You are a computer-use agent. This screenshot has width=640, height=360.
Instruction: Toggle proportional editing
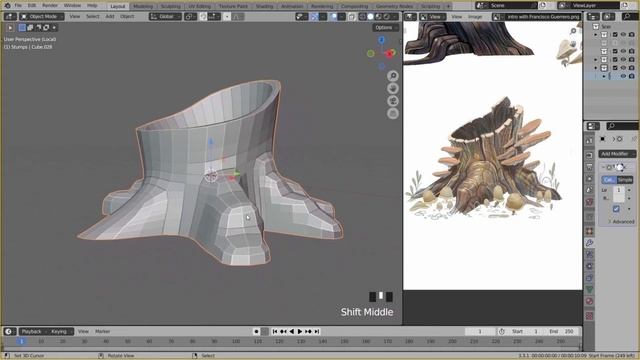click(227, 17)
